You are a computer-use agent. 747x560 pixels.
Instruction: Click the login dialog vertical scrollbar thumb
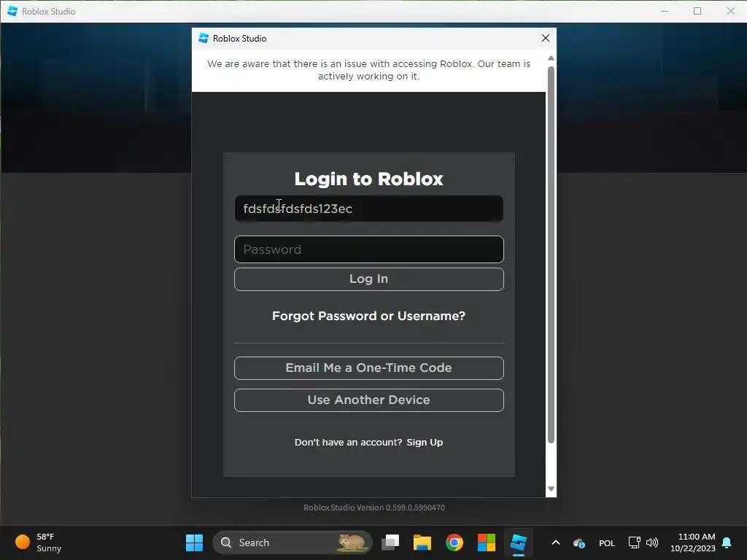pyautogui.click(x=551, y=254)
